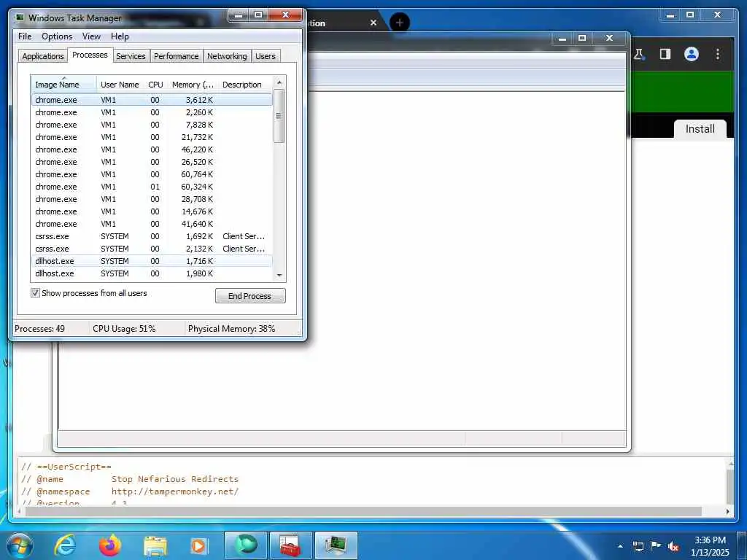Open the network status tray icon
The width and height of the screenshot is (747, 560).
638,546
